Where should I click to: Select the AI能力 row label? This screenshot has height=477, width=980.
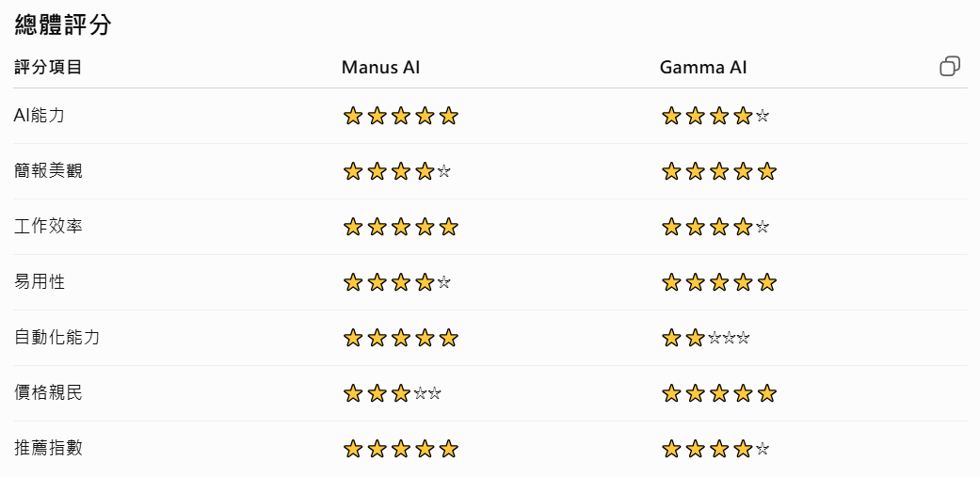pyautogui.click(x=39, y=116)
